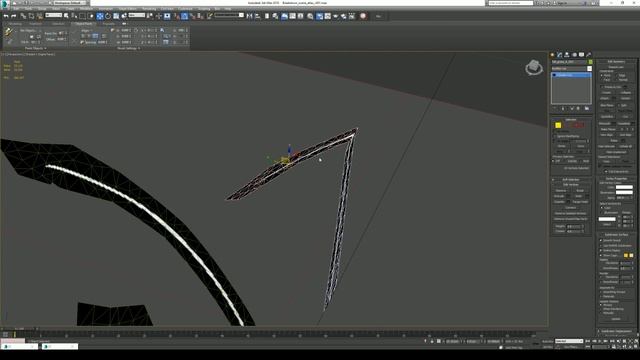Open the Curve Editor from toolbar

coord(293,16)
